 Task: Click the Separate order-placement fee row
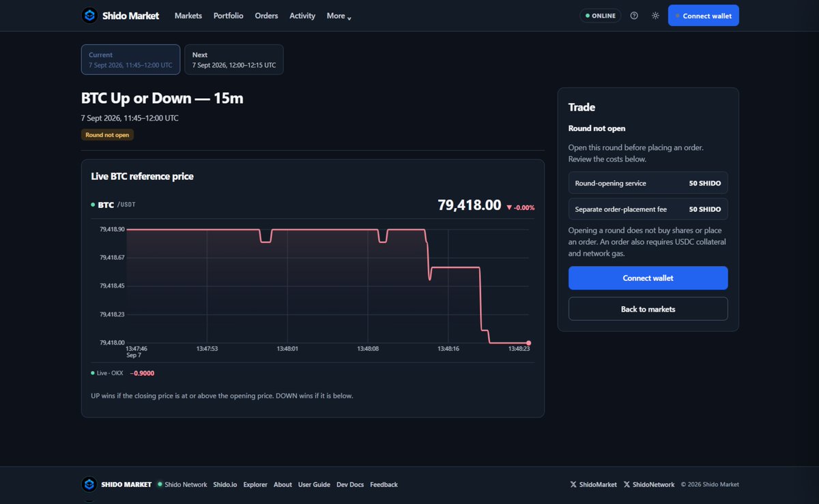(648, 209)
